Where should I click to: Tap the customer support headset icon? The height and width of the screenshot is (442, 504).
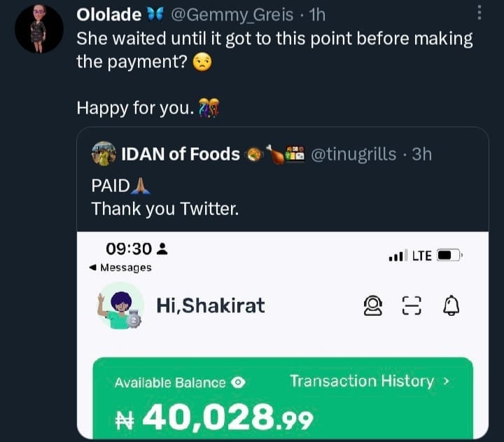372,305
